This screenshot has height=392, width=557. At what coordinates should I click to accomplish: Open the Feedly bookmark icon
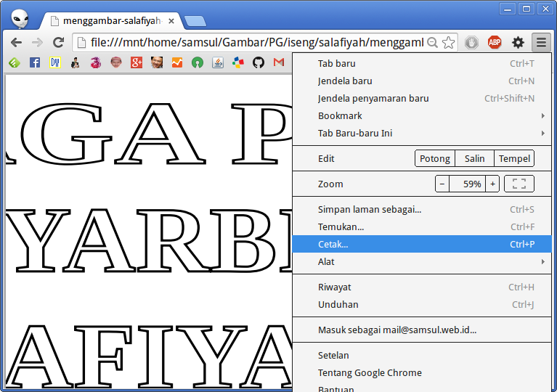(x=15, y=63)
